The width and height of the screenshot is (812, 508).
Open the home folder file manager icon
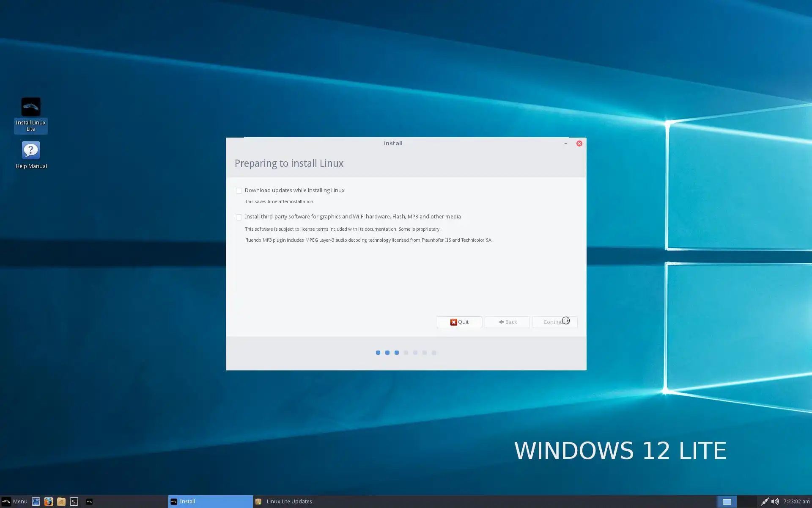tap(61, 502)
